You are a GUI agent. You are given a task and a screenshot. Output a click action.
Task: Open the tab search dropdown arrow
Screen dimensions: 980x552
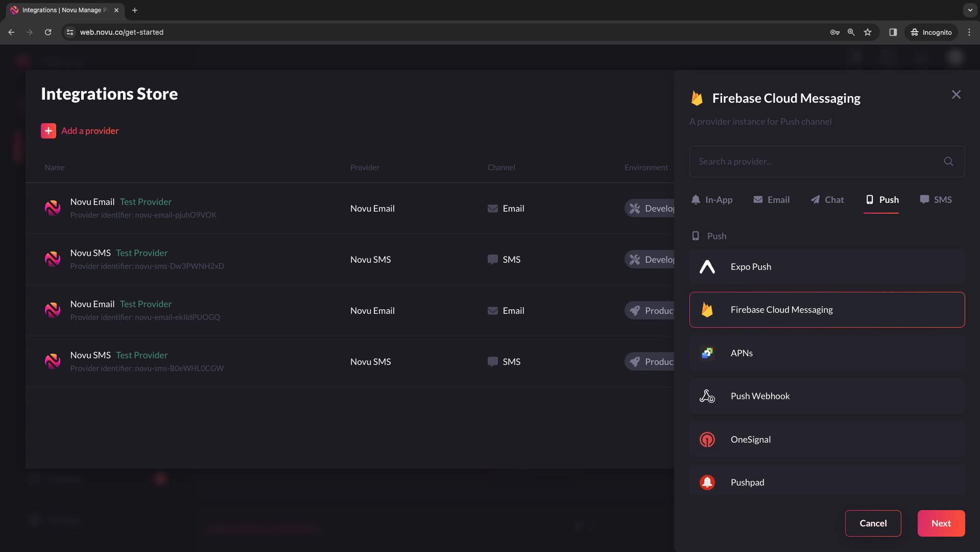point(970,10)
